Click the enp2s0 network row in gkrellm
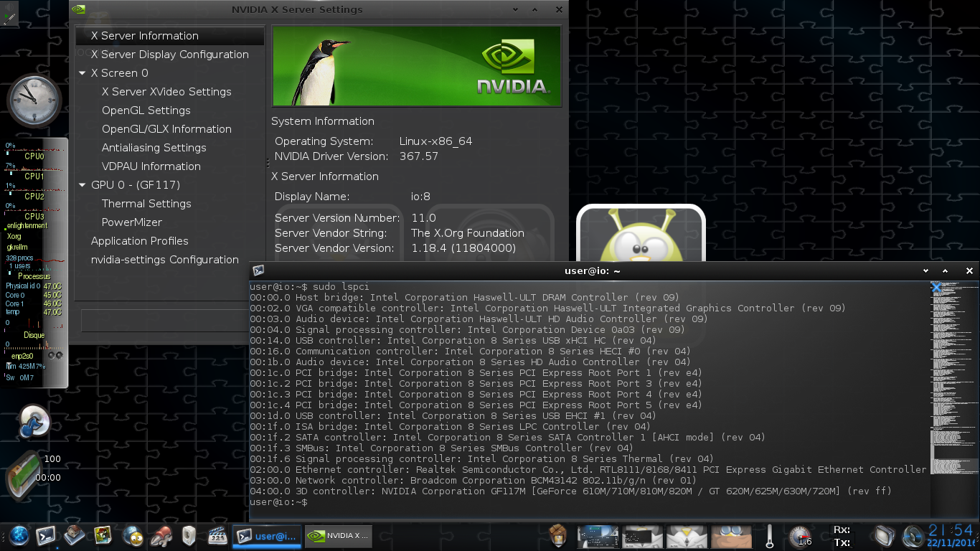980x551 pixels. click(x=34, y=355)
